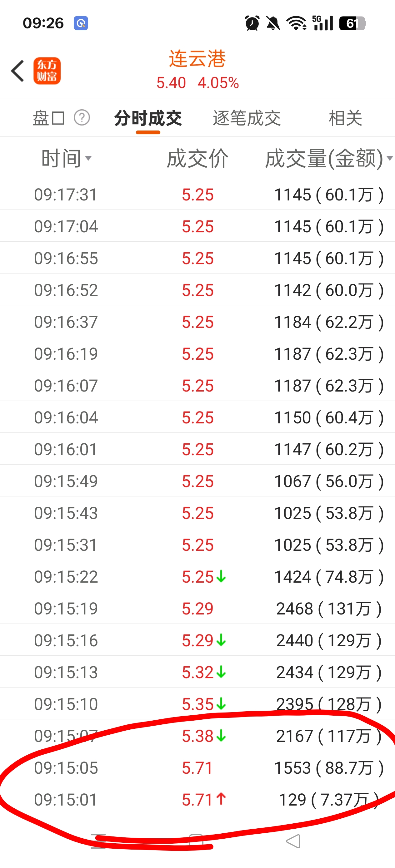Tap the 成交价 column header
The width and height of the screenshot is (395, 868).
coord(197,158)
